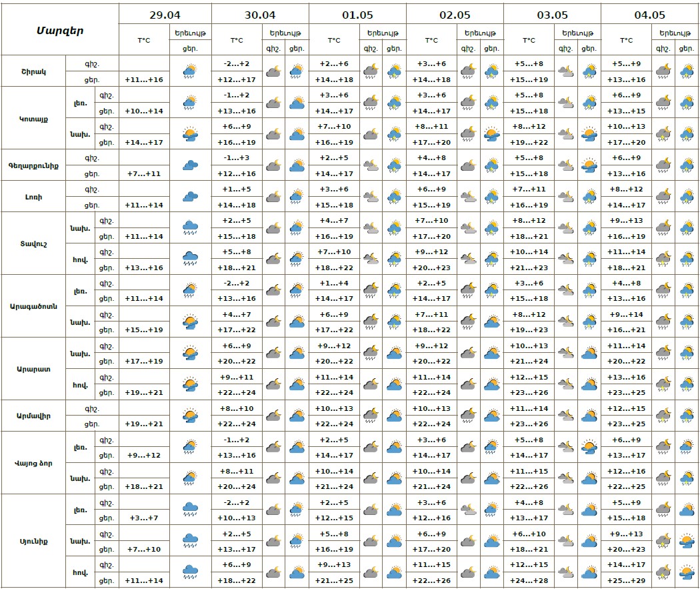The width and height of the screenshot is (700, 589).
Task: Click the Սյունիք region name
Action: coord(33,541)
